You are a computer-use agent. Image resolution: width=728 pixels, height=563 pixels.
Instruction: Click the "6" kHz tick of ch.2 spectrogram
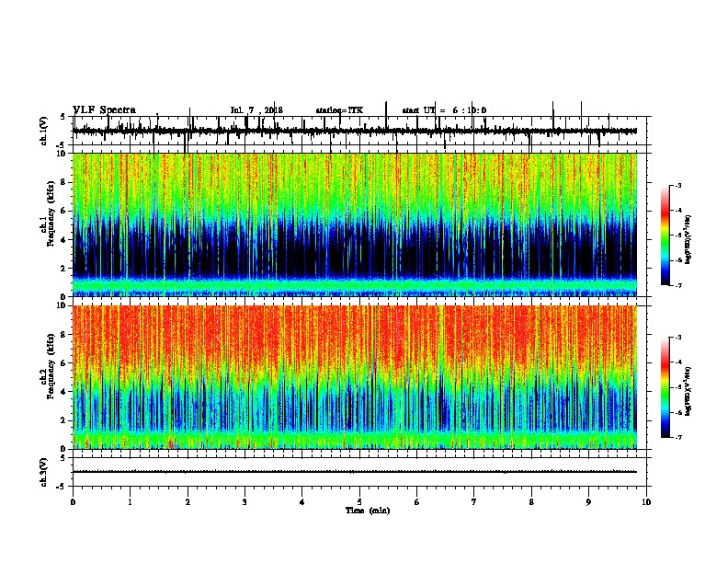(63, 362)
